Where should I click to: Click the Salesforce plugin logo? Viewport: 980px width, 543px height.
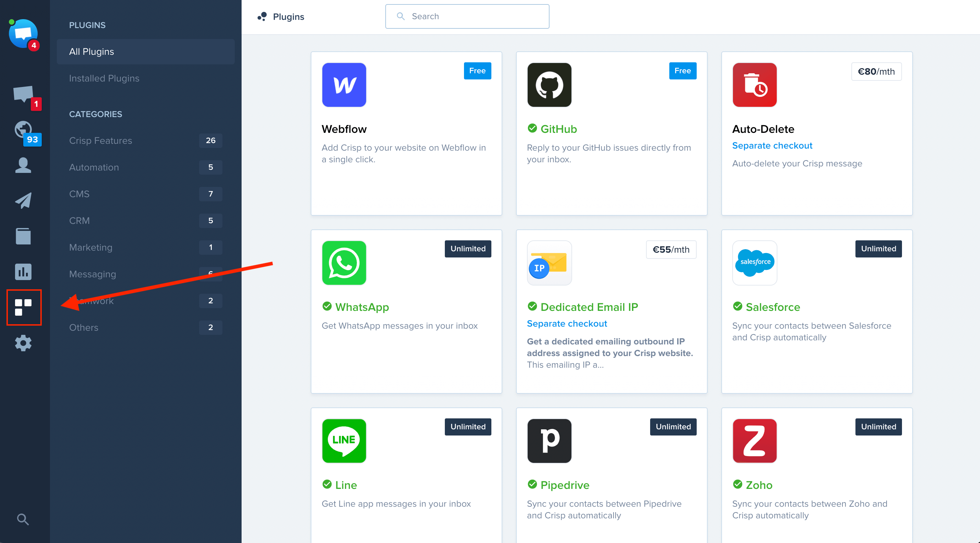(x=755, y=263)
